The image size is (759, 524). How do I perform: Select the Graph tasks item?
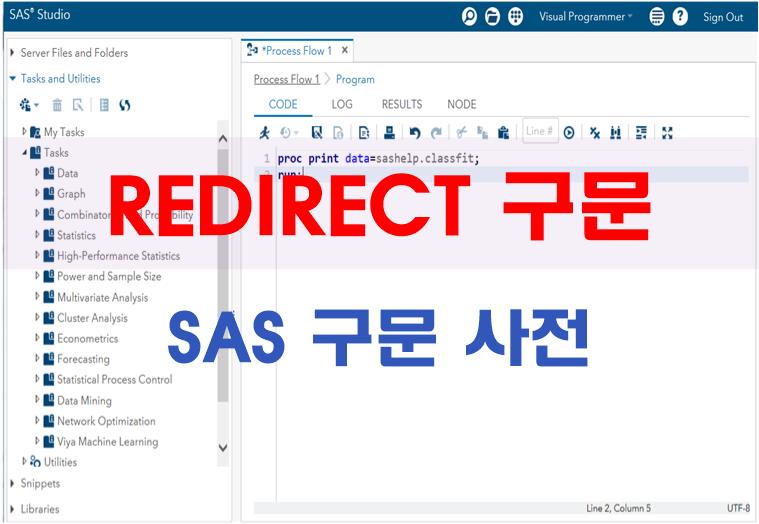click(71, 194)
